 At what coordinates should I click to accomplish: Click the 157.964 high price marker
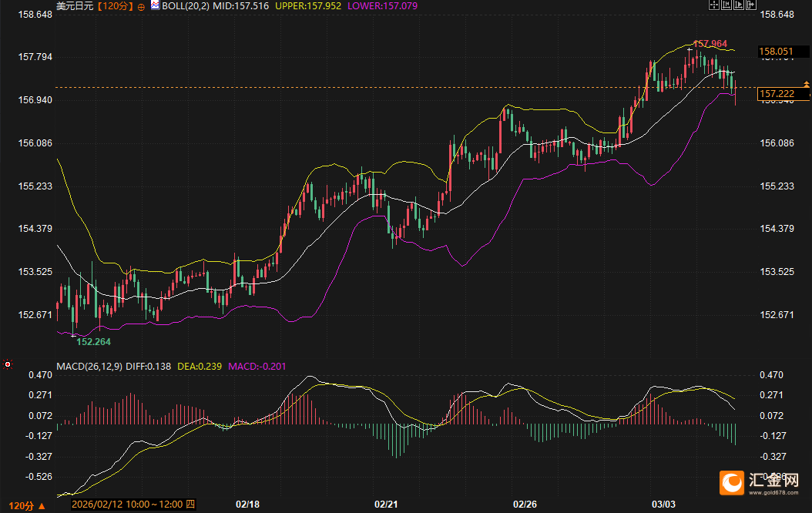click(710, 44)
